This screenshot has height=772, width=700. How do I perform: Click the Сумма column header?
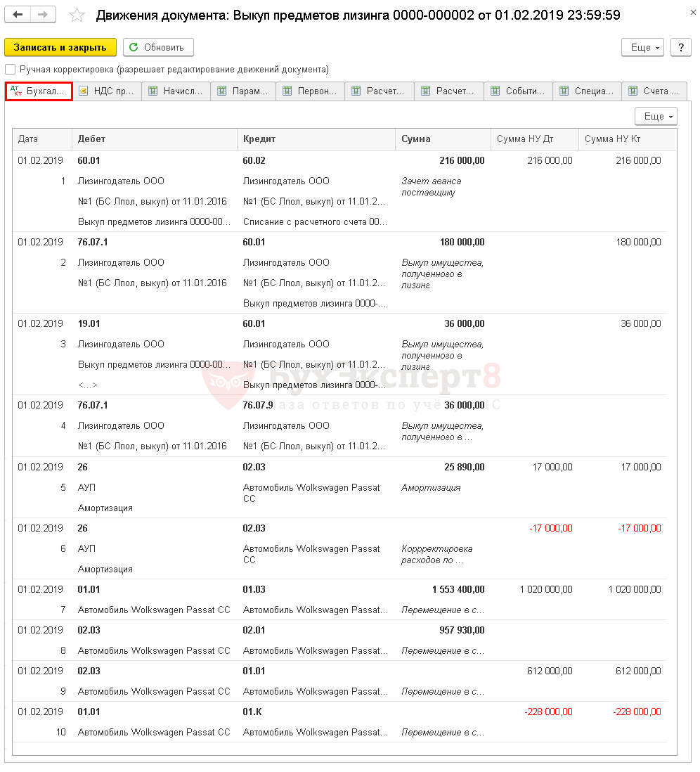tap(441, 139)
